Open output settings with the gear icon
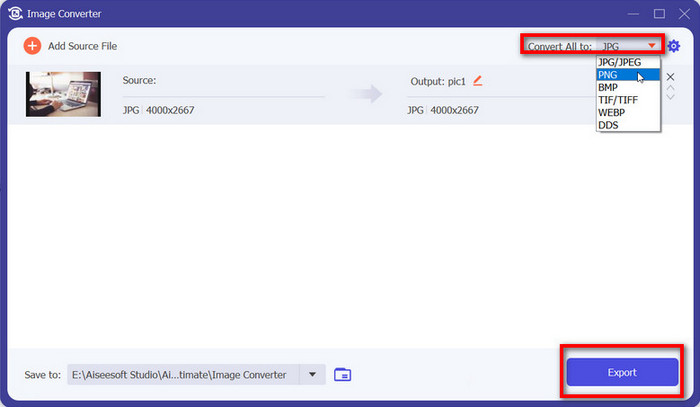Viewport: 700px width, 407px height. coord(673,46)
